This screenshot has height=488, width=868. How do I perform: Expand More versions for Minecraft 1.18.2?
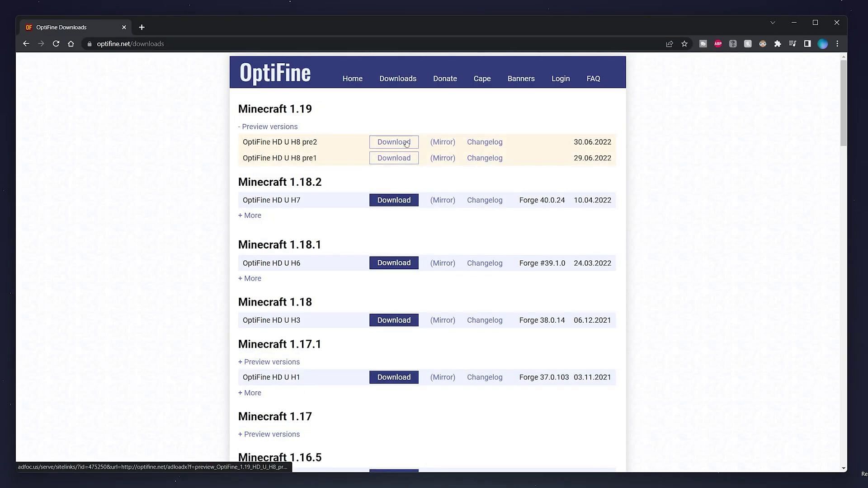pos(249,215)
